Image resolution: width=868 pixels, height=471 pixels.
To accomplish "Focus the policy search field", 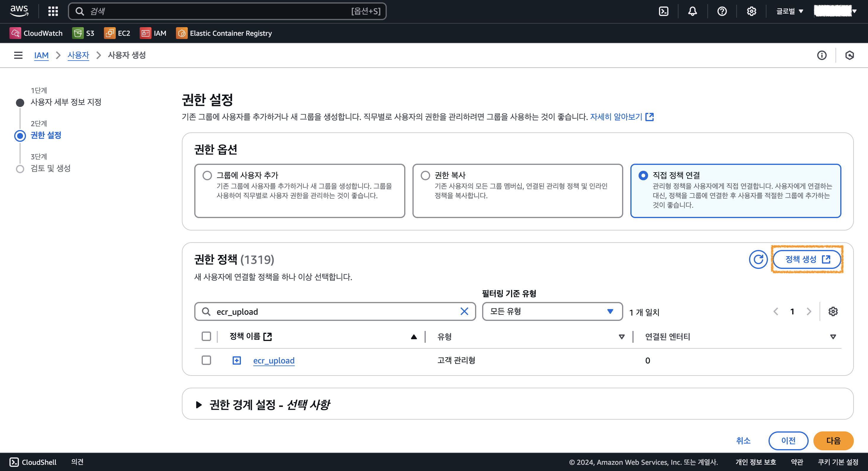I will 334,311.
